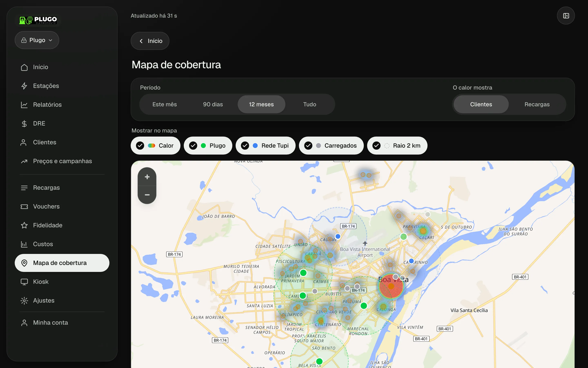Click the Estações lightning bolt icon
The height and width of the screenshot is (368, 588).
pos(24,86)
